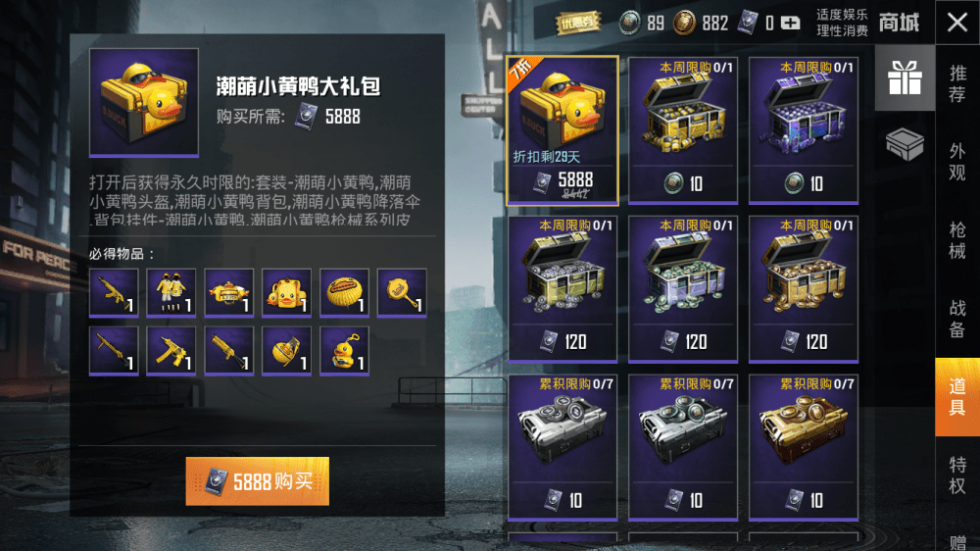The width and height of the screenshot is (980, 551).
Task: Select the discounted yellow duck gift pack
Action: coord(563,130)
